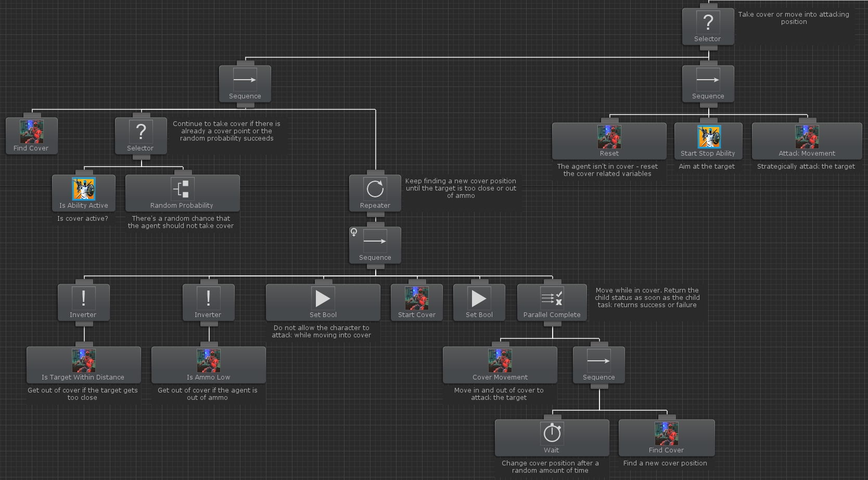Screen dimensions: 868x480
Task: Click the Wait node's stopwatch icon
Action: point(552,433)
